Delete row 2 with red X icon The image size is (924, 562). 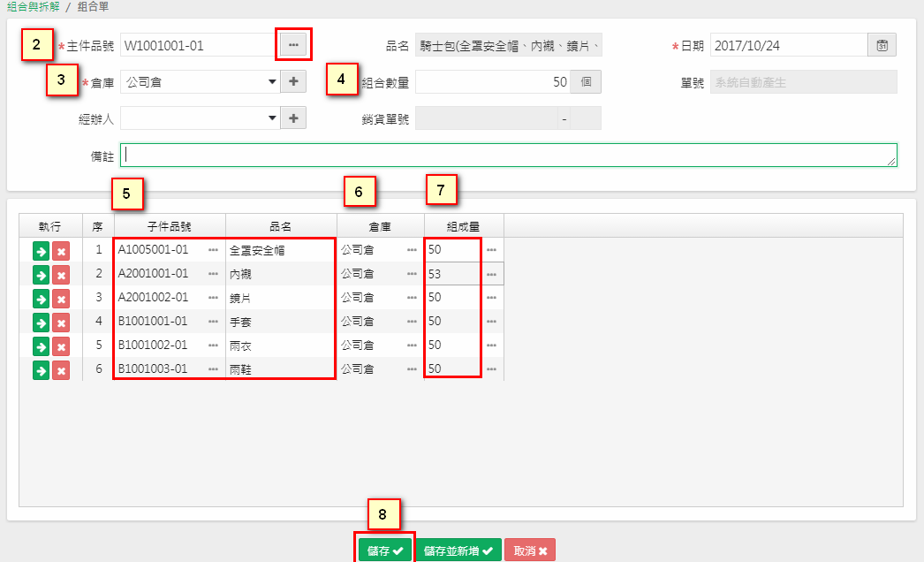point(61,276)
